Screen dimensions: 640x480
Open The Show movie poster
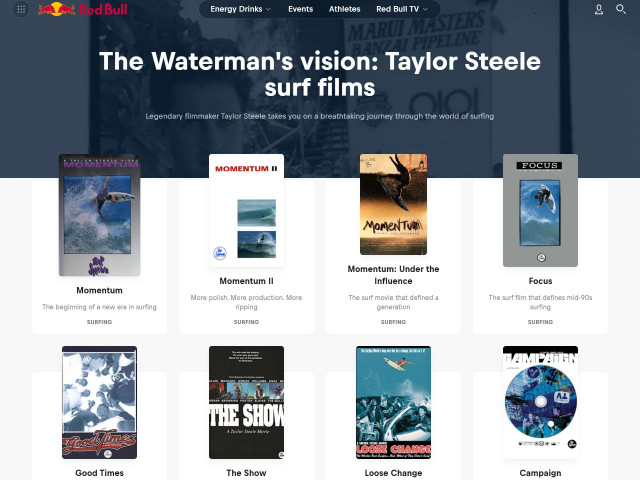coord(247,402)
